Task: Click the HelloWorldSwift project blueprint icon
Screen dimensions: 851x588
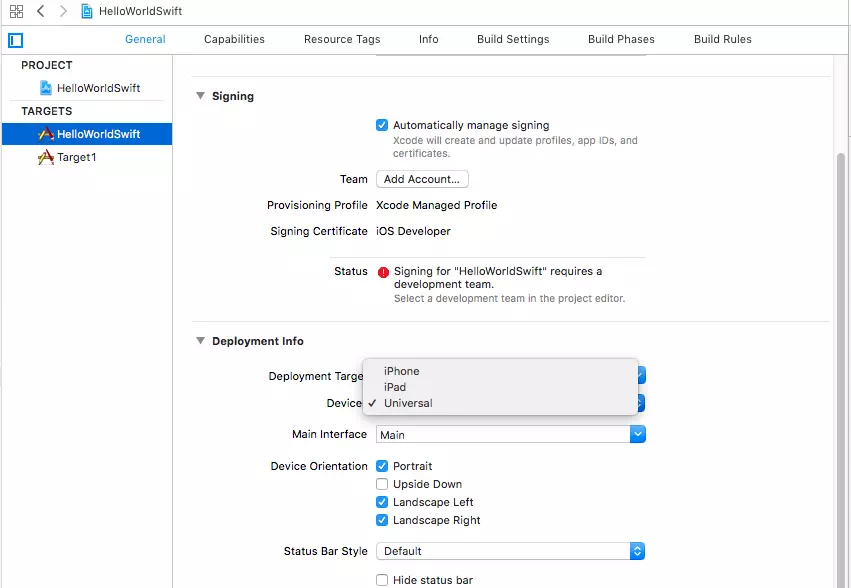Action: [46, 88]
